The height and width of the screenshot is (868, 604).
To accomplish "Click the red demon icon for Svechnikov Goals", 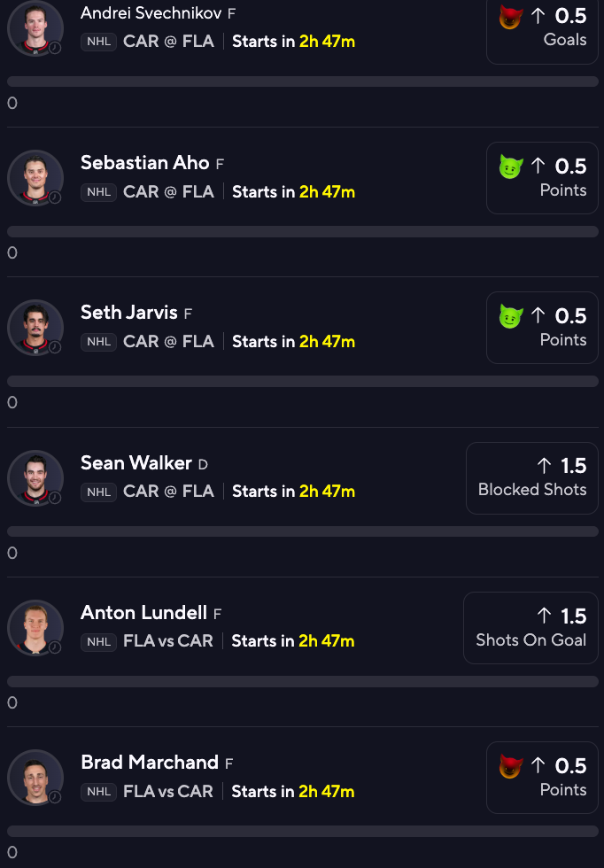I will point(510,17).
